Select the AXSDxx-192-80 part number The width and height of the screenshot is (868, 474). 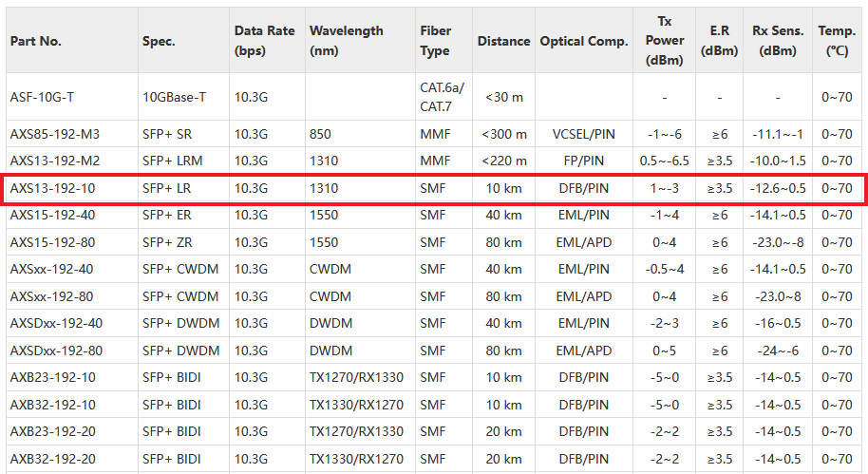coord(56,351)
